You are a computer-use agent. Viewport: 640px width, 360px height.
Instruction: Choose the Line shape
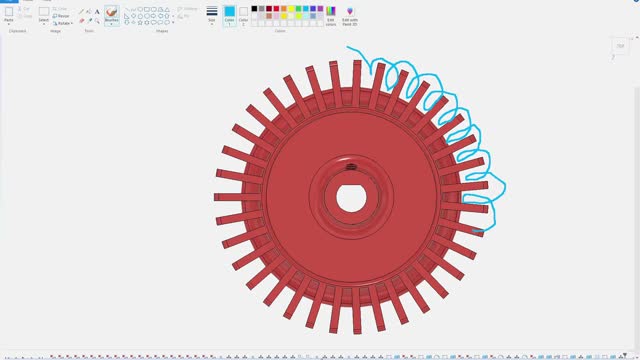click(127, 9)
